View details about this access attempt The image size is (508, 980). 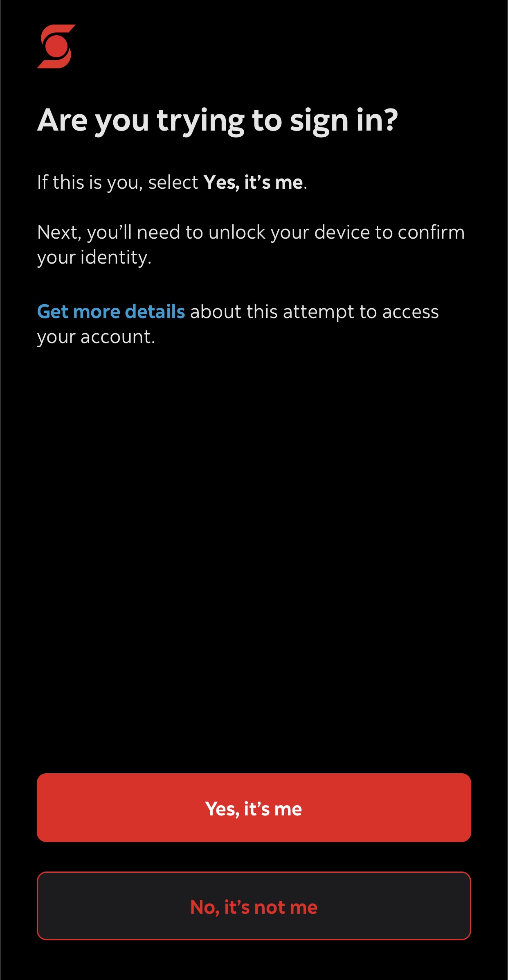pyautogui.click(x=111, y=312)
